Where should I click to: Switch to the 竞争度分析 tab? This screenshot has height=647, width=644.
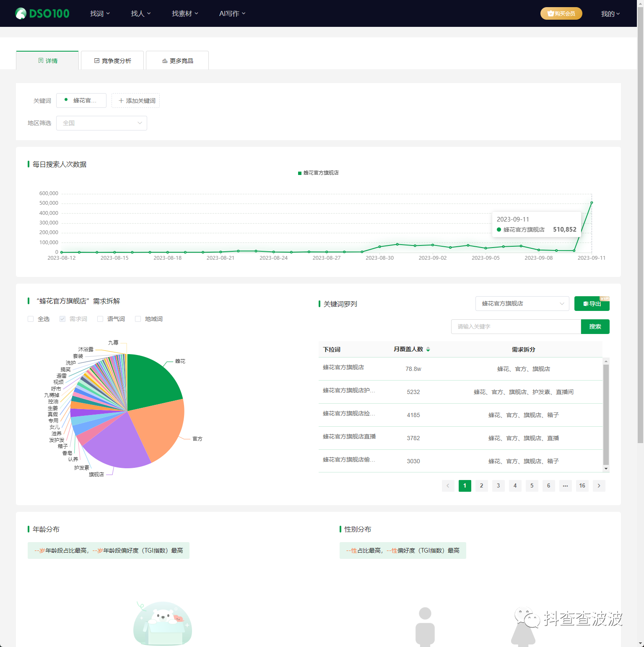pos(112,61)
